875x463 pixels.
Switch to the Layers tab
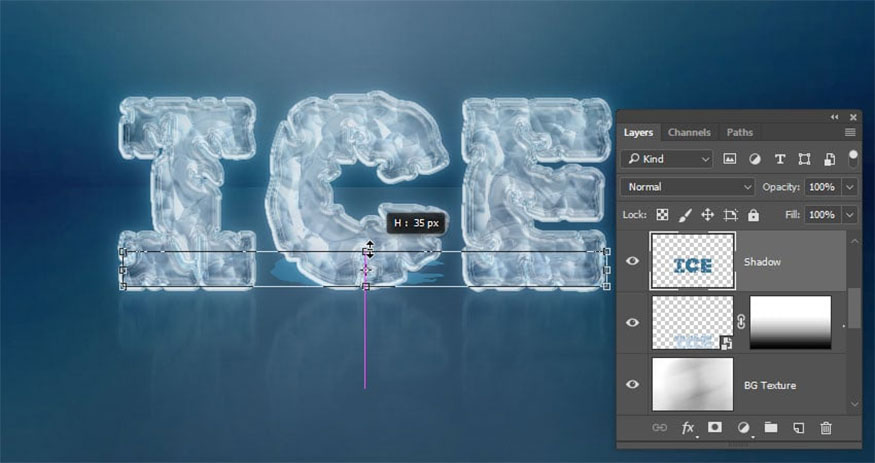tap(638, 132)
